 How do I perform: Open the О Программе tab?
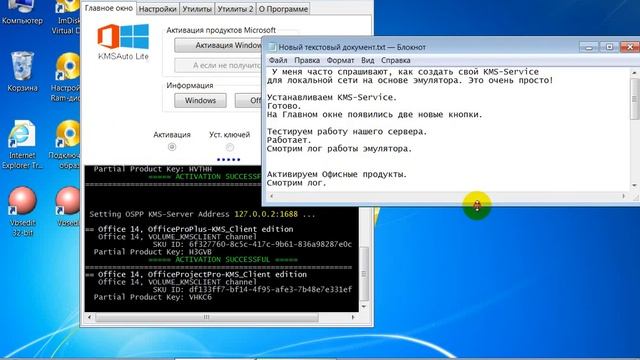283,9
